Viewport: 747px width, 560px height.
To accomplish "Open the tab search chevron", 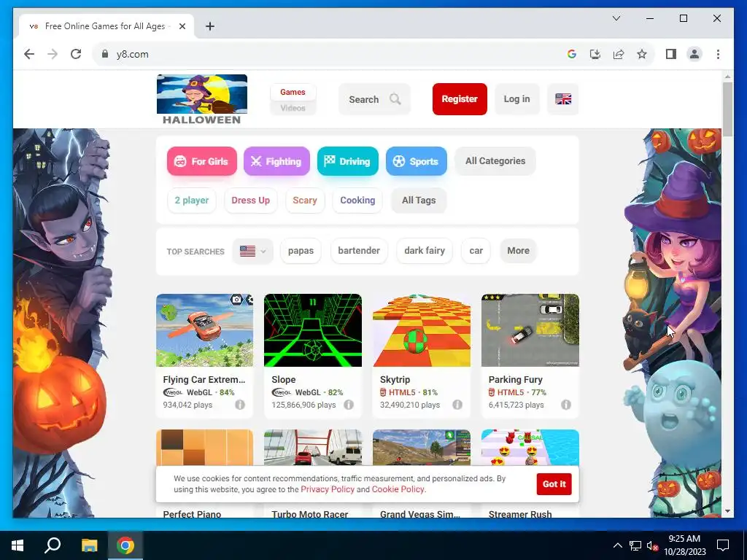I will click(616, 18).
